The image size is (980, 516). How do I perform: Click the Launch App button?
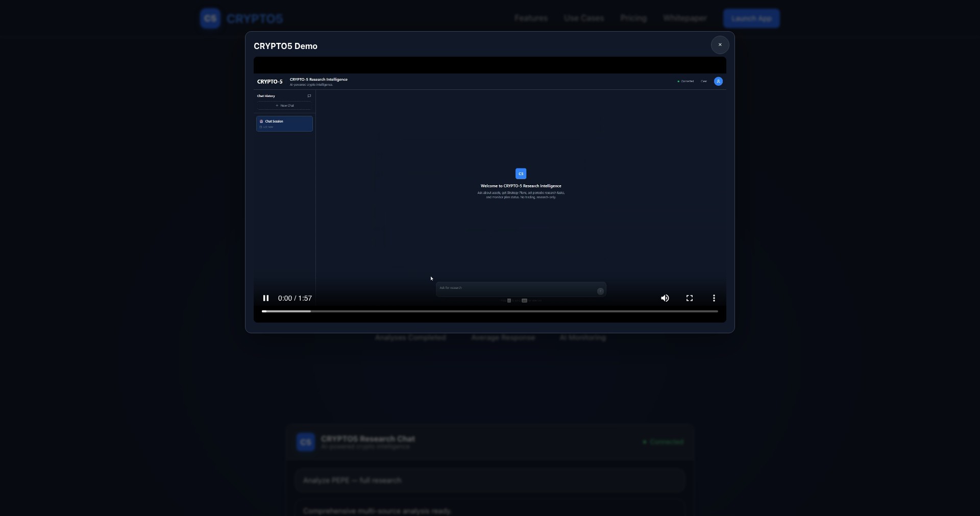pos(751,18)
